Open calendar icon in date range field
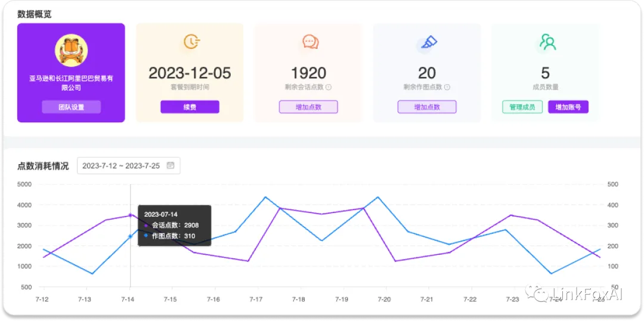The image size is (644, 321). click(x=171, y=166)
